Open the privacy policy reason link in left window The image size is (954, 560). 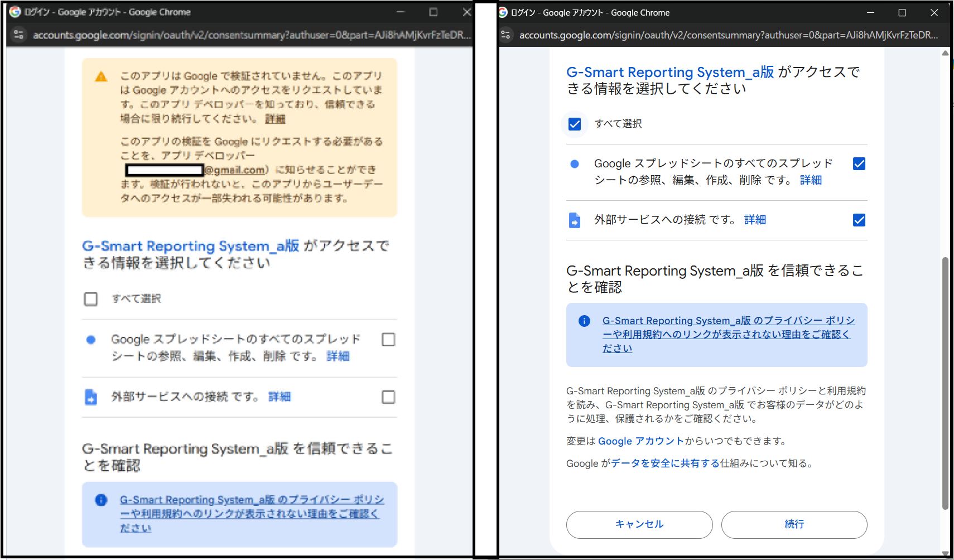pyautogui.click(x=252, y=514)
